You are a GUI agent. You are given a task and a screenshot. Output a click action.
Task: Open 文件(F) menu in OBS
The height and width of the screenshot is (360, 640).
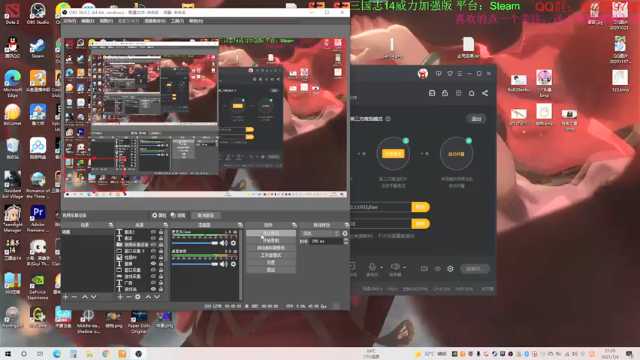click(x=69, y=21)
